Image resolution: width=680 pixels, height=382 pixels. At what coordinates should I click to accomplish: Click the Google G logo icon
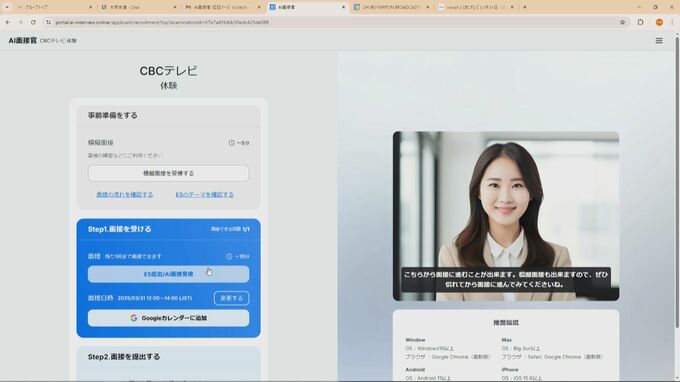134,318
